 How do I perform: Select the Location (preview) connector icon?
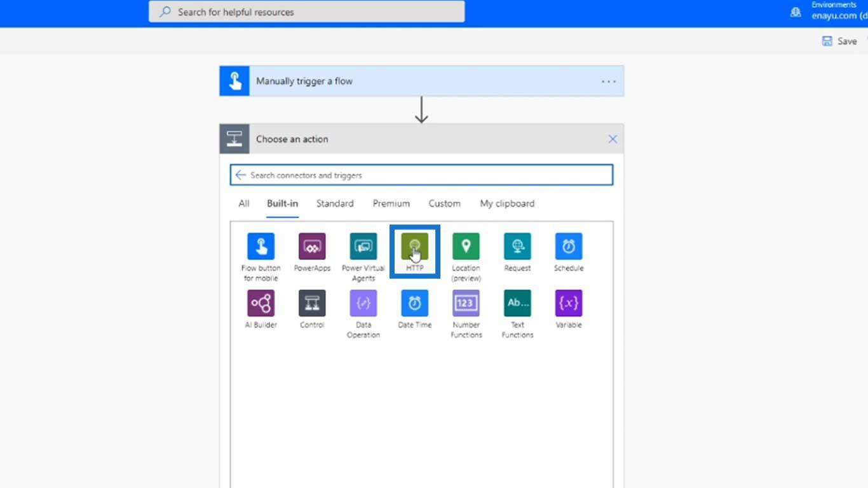point(466,247)
